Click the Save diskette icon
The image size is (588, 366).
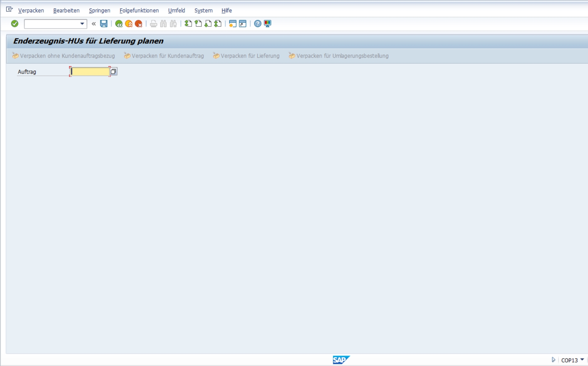[104, 23]
